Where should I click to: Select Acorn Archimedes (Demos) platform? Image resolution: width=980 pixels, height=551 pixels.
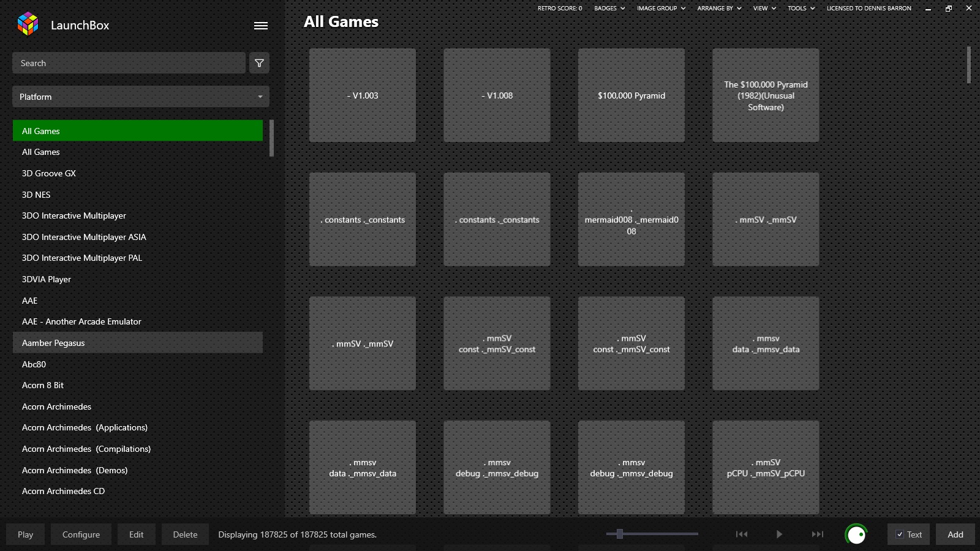point(138,470)
